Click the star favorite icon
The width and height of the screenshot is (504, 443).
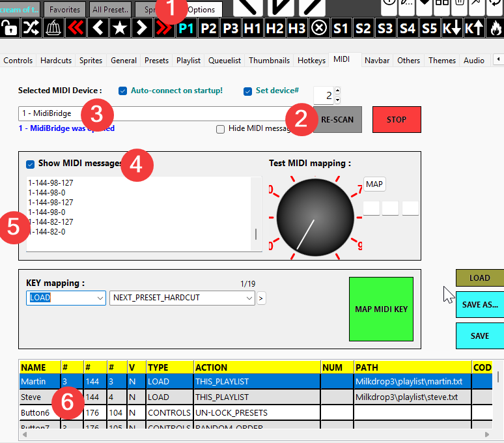click(120, 28)
